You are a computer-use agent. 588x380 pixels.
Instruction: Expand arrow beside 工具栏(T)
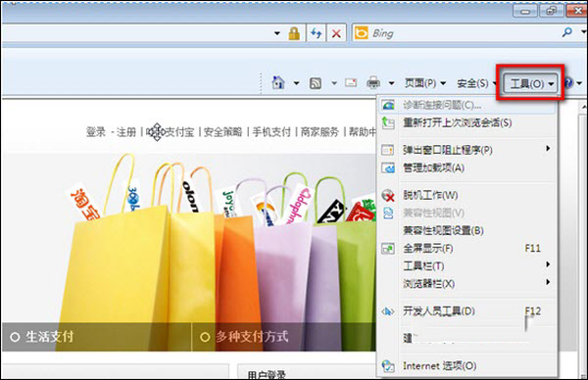[x=548, y=264]
